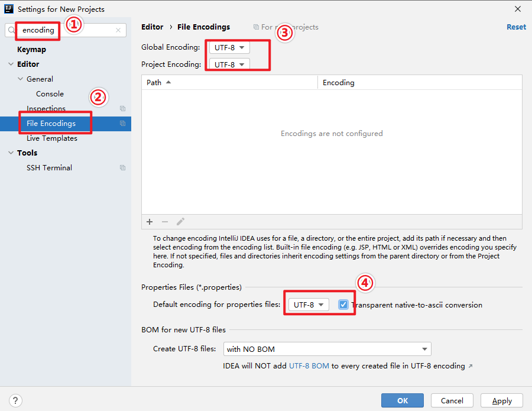This screenshot has width=532, height=411.
Task: Click the IntelliJ IDEA logo in title bar
Action: click(x=9, y=9)
